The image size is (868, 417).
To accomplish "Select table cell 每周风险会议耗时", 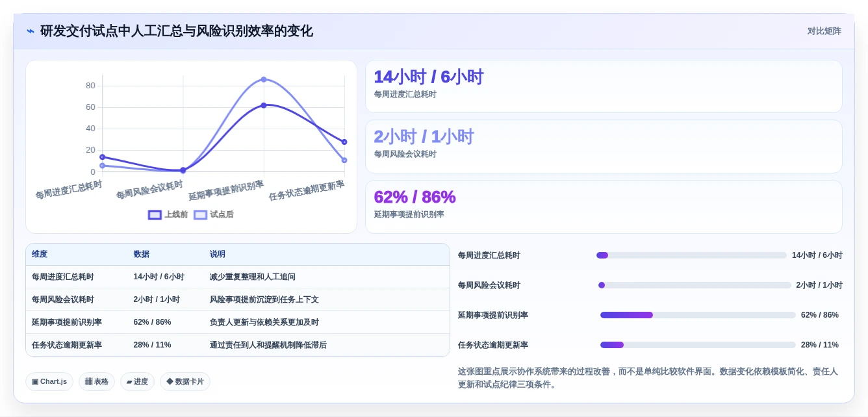I will 63,299.
